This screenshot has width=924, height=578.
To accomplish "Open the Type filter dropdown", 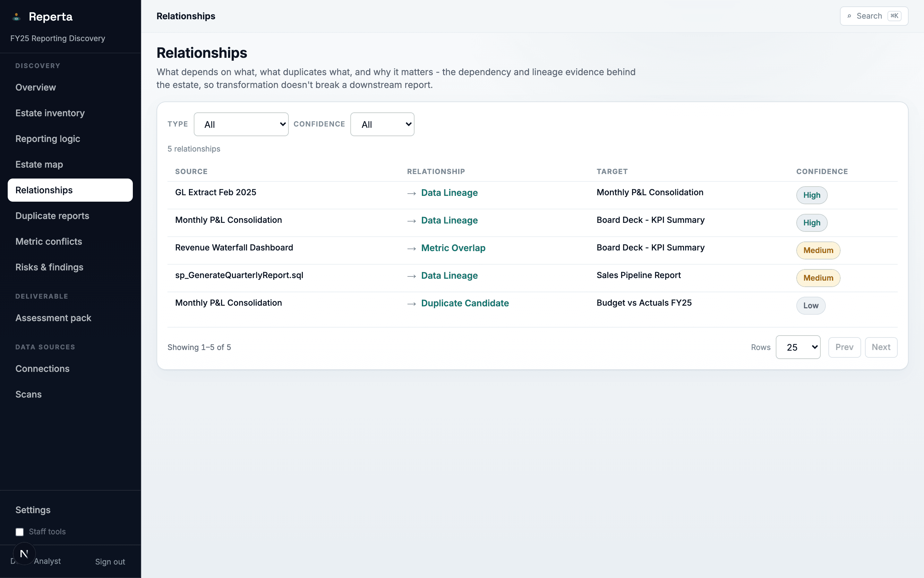I will pos(241,124).
